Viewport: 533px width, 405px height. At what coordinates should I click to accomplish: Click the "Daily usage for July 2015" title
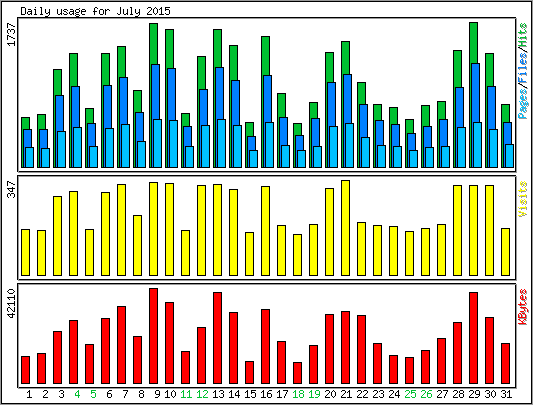pos(95,11)
